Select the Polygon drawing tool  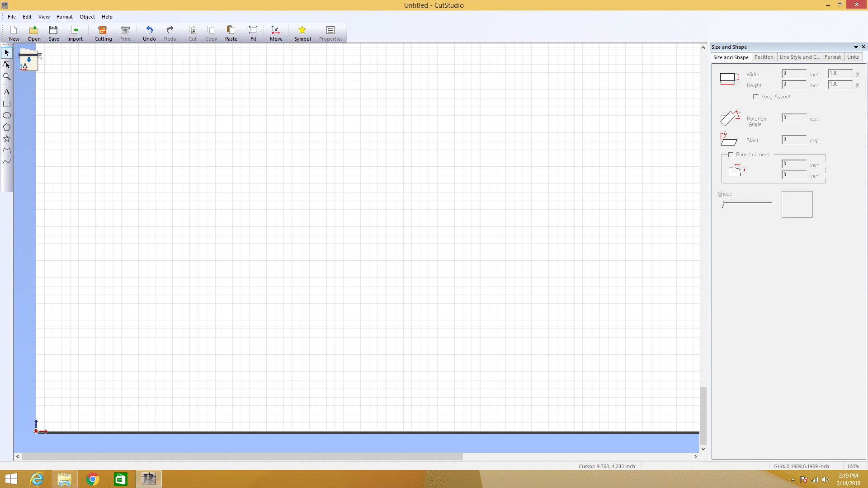7,127
